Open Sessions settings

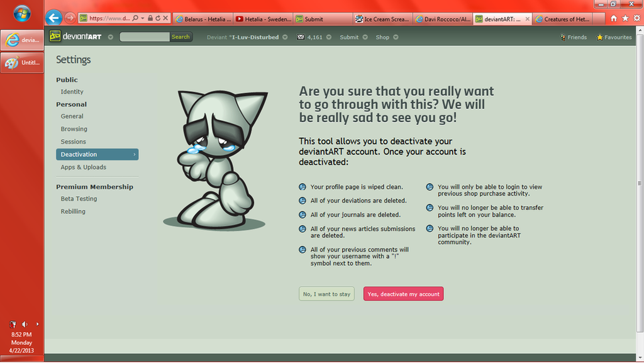pos(73,142)
